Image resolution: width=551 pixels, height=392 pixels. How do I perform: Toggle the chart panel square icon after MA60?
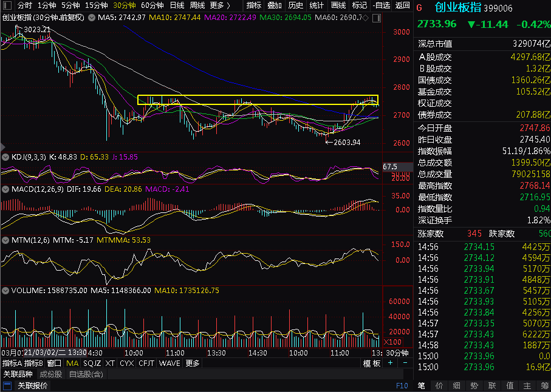(x=377, y=18)
